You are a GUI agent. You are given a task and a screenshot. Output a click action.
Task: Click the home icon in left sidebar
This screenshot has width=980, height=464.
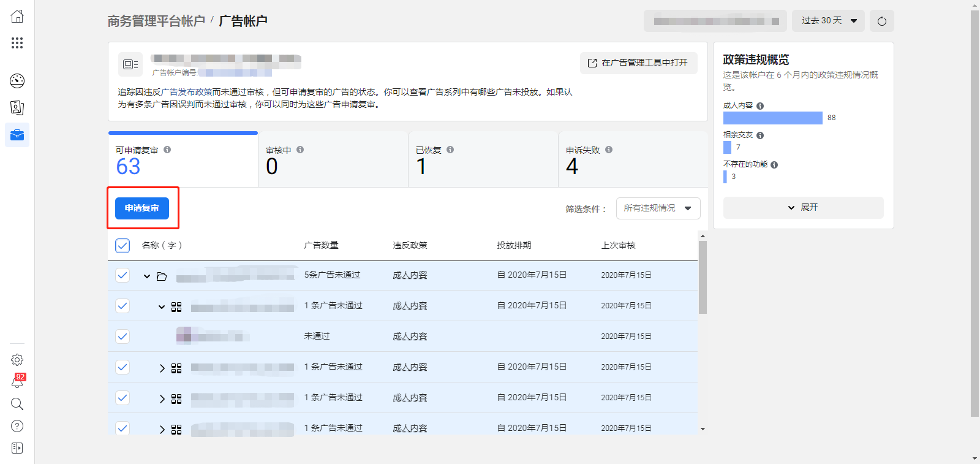click(17, 17)
